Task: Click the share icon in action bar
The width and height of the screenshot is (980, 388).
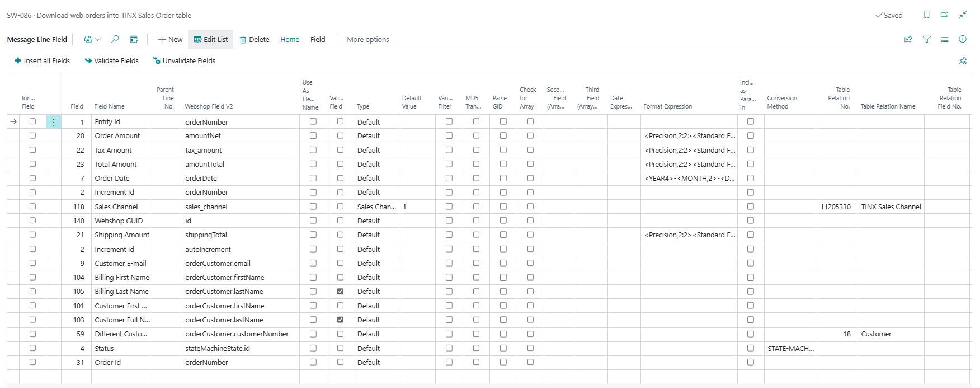Action: coord(908,39)
